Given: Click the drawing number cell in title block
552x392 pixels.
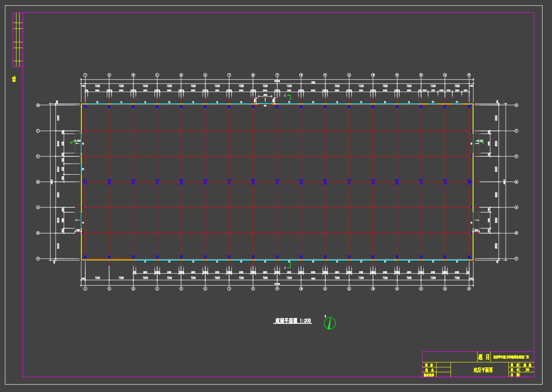Looking at the screenshot, I should tap(527, 370).
